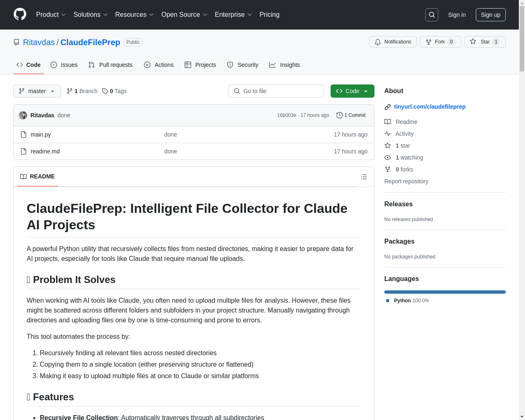This screenshot has width=525, height=420.
Task: Expand the Solutions menu
Action: coord(91,15)
